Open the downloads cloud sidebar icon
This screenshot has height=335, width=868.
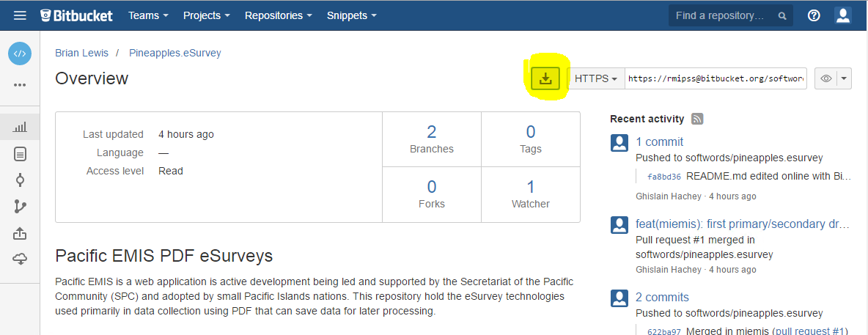(20, 259)
